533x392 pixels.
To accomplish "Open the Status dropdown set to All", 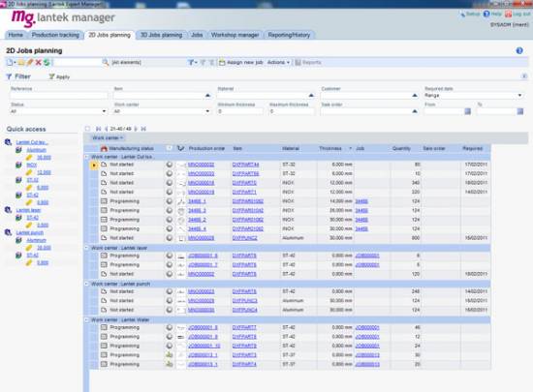I will pos(58,111).
